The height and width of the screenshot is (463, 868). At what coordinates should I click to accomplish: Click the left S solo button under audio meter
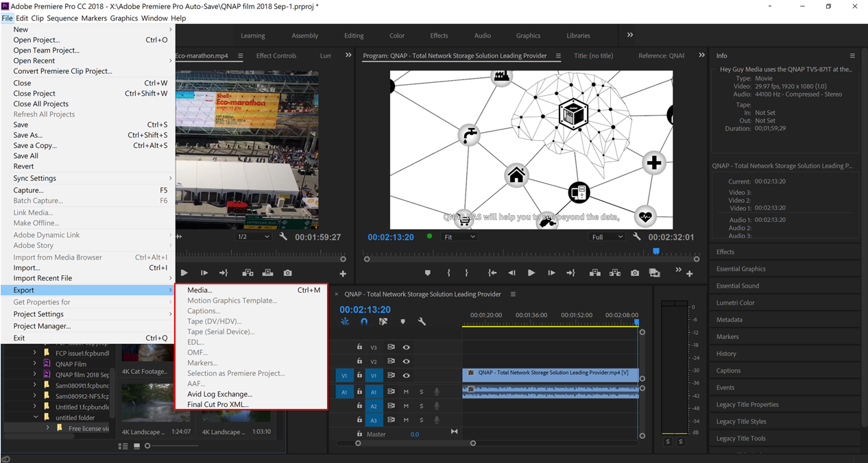click(668, 442)
